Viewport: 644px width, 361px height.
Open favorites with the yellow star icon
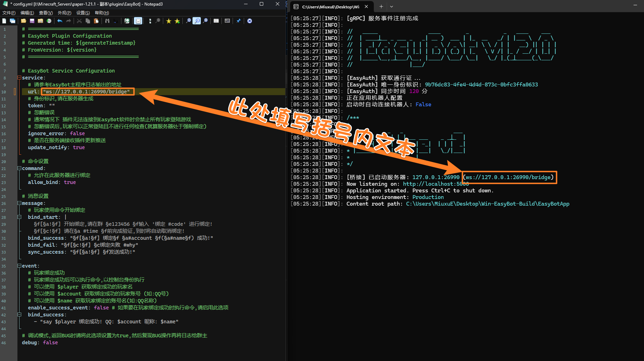pos(169,21)
